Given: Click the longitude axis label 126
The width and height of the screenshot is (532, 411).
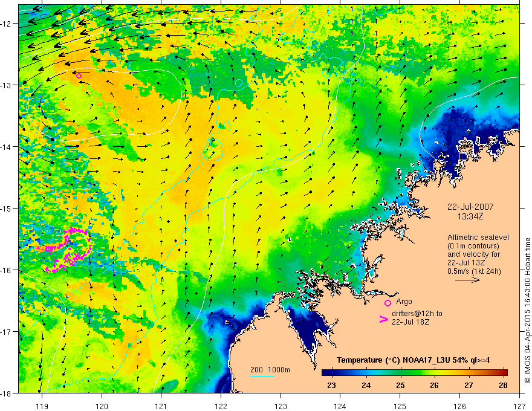Looking at the screenshot, I should click(x=459, y=406).
